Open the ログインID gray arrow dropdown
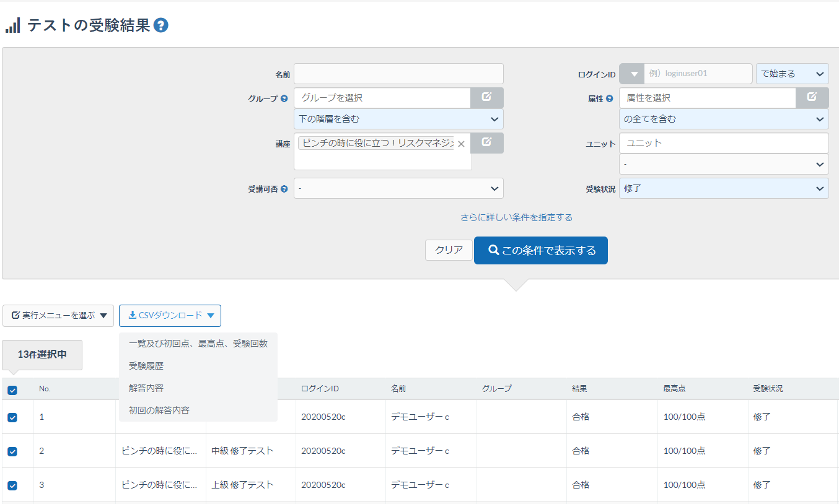 [632, 74]
